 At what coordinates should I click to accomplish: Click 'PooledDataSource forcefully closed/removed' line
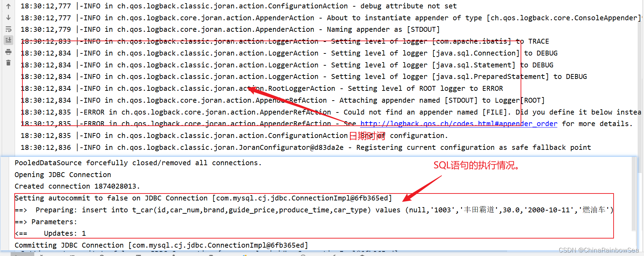pos(138,163)
